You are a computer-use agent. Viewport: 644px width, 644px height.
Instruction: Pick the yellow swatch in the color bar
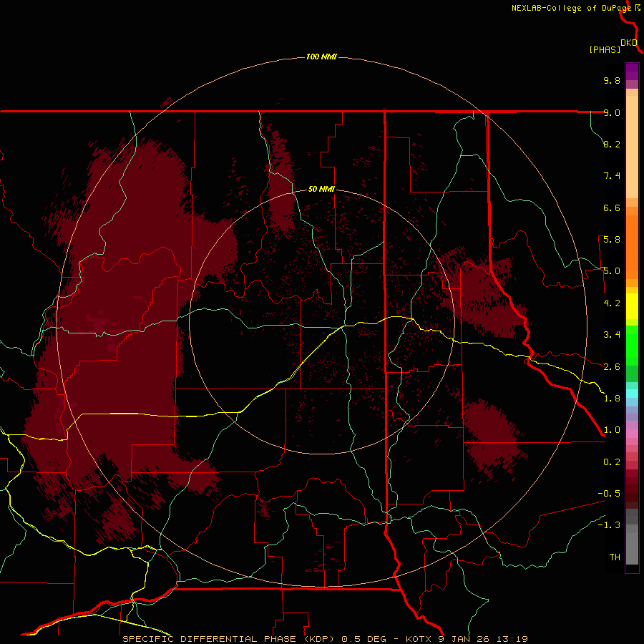click(x=632, y=306)
